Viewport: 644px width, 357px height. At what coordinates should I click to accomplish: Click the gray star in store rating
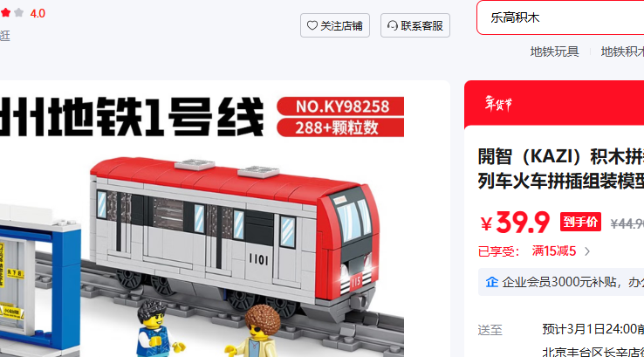18,13
